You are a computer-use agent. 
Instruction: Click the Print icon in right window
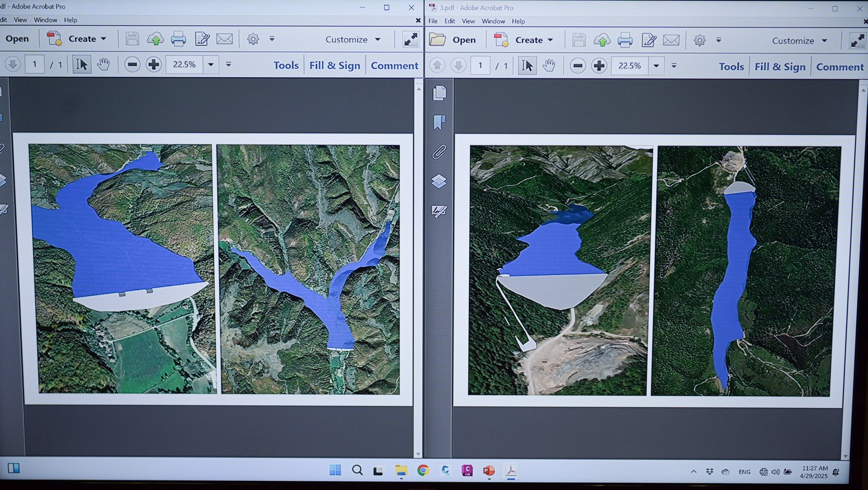coord(625,40)
